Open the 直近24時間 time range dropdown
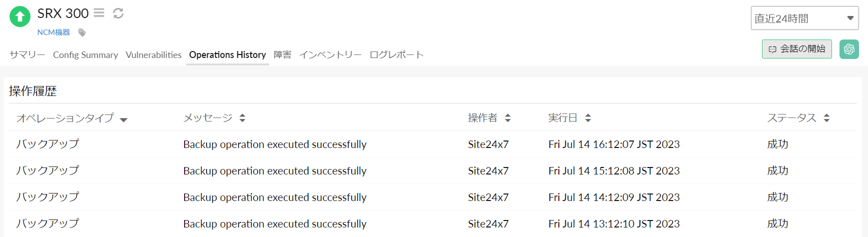The height and width of the screenshot is (237, 868). pyautogui.click(x=804, y=18)
